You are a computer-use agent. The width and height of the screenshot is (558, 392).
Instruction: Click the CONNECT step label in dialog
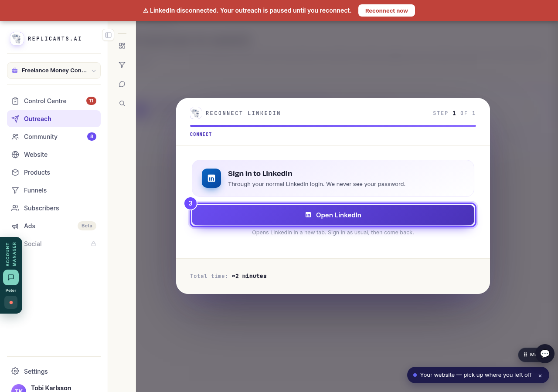201,134
